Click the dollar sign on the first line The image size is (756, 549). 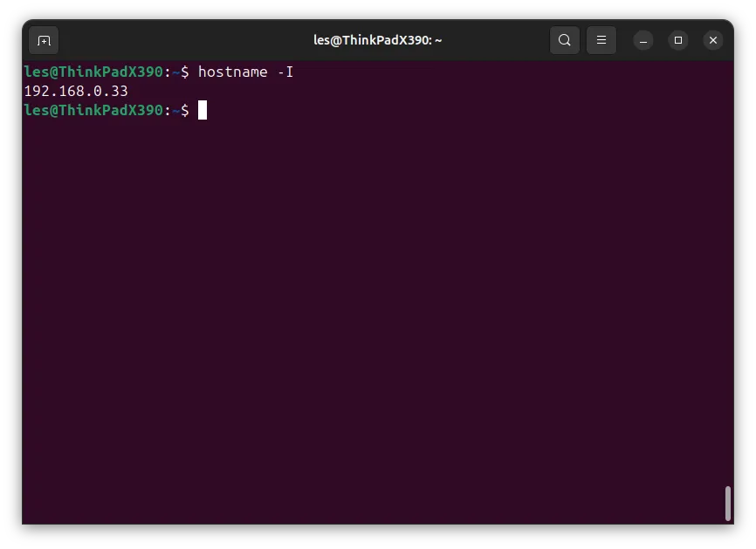(x=185, y=72)
